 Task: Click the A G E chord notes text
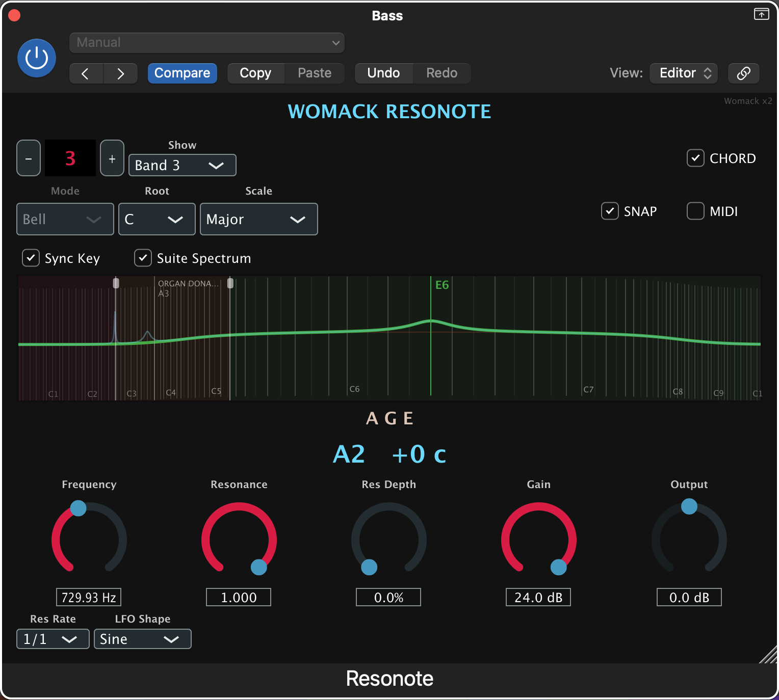click(389, 418)
